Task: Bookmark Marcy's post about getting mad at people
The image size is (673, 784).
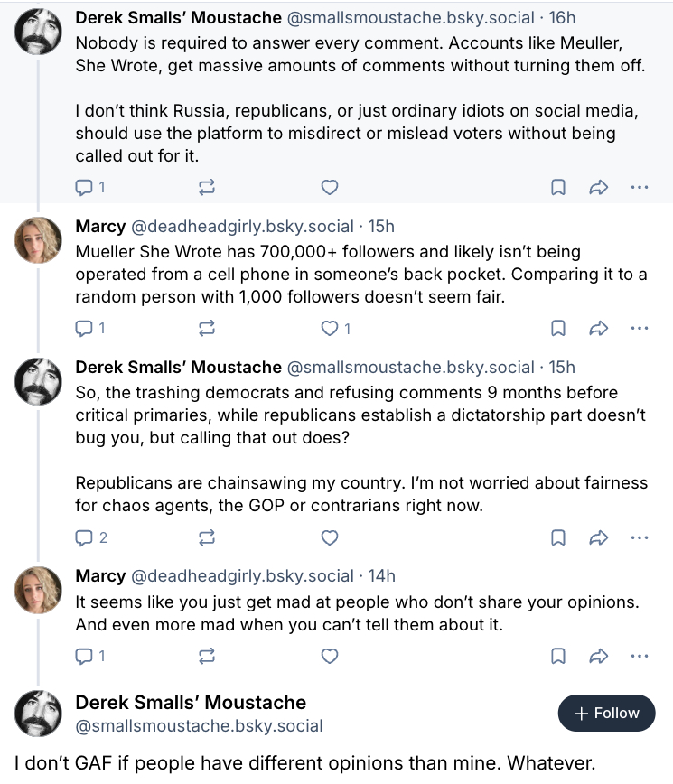Action: click(x=558, y=656)
